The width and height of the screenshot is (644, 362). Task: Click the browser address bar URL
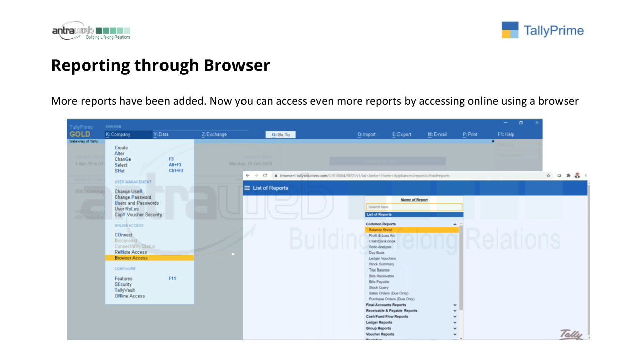pos(365,176)
